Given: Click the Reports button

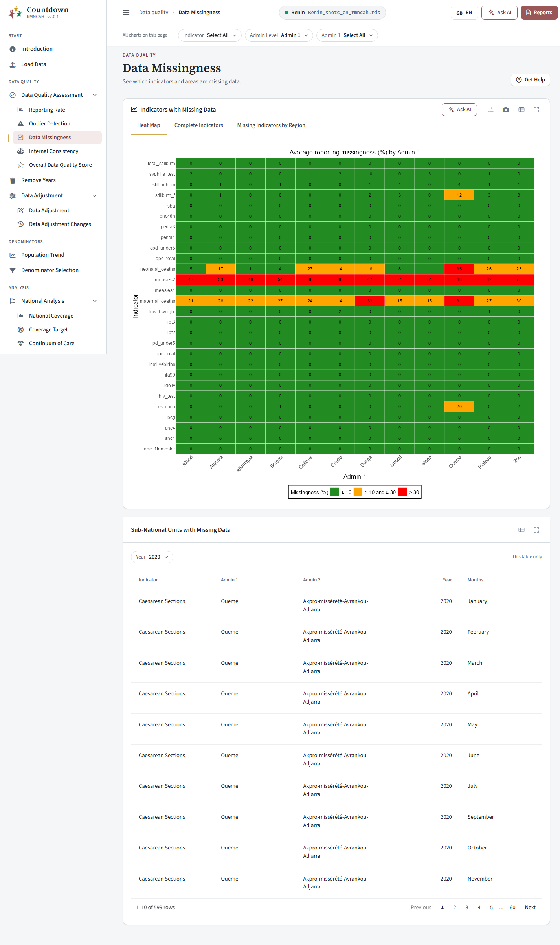Looking at the screenshot, I should click(539, 13).
